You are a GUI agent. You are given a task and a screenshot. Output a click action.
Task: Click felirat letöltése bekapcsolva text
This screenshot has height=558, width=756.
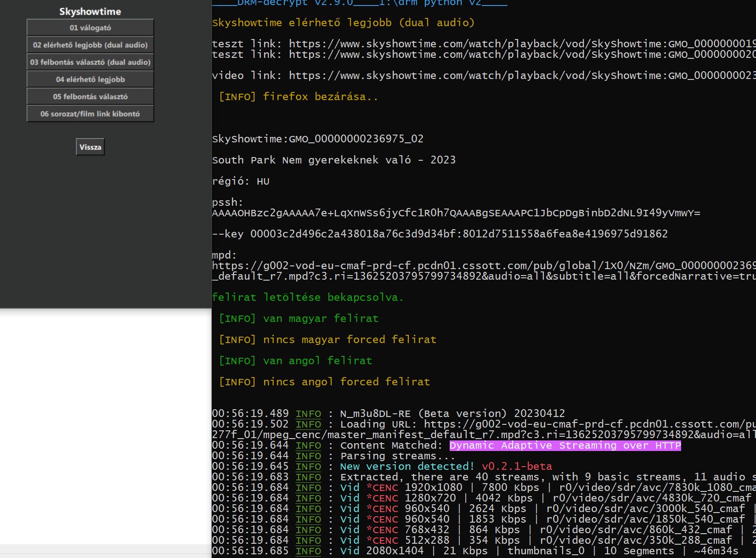tap(308, 297)
